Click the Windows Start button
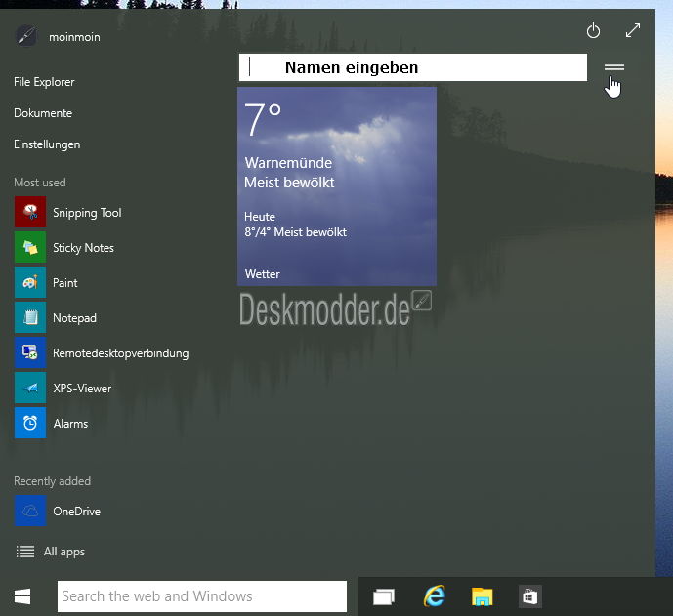 [x=22, y=596]
